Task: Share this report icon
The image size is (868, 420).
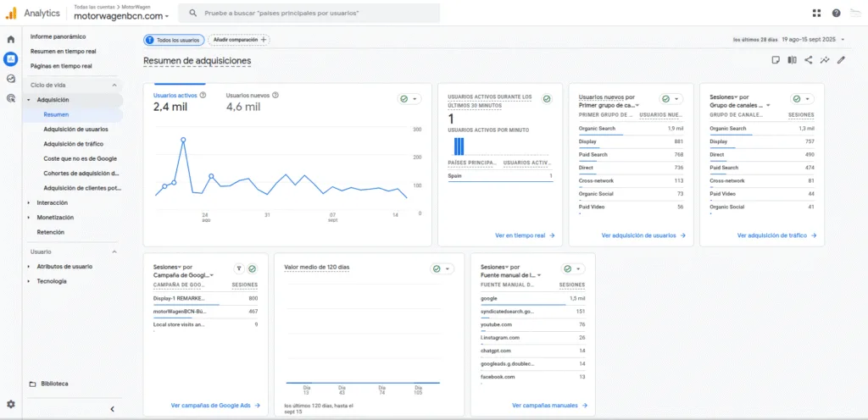Action: tap(808, 60)
